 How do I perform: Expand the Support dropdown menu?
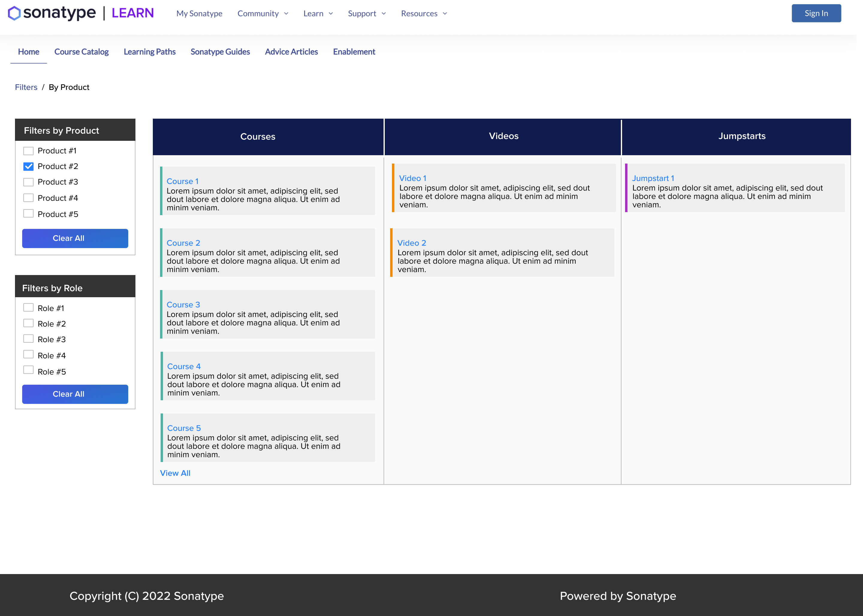tap(367, 14)
